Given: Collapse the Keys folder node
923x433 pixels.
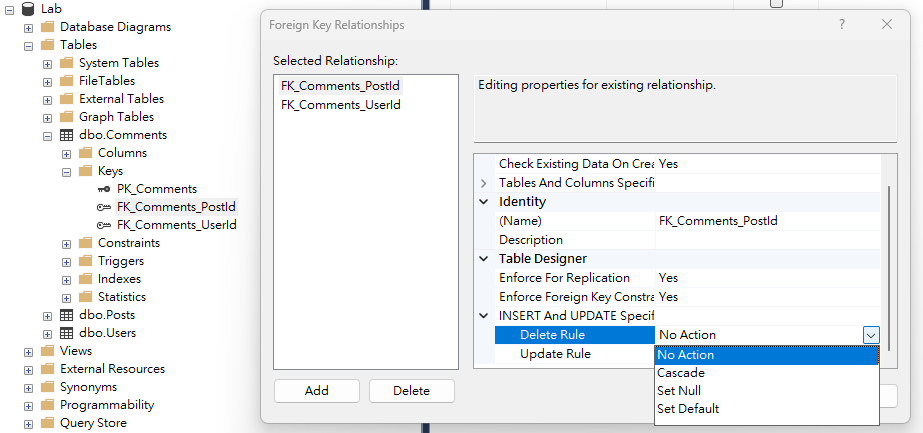Looking at the screenshot, I should tap(67, 171).
